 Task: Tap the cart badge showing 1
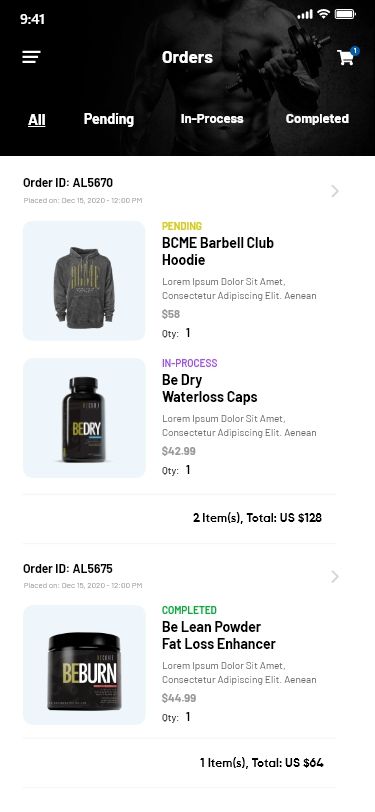[x=355, y=51]
